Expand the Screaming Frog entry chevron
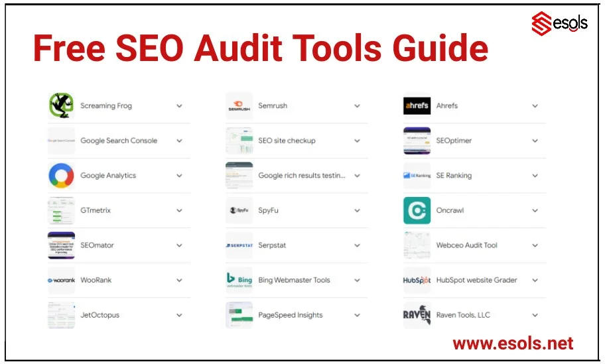 point(179,106)
